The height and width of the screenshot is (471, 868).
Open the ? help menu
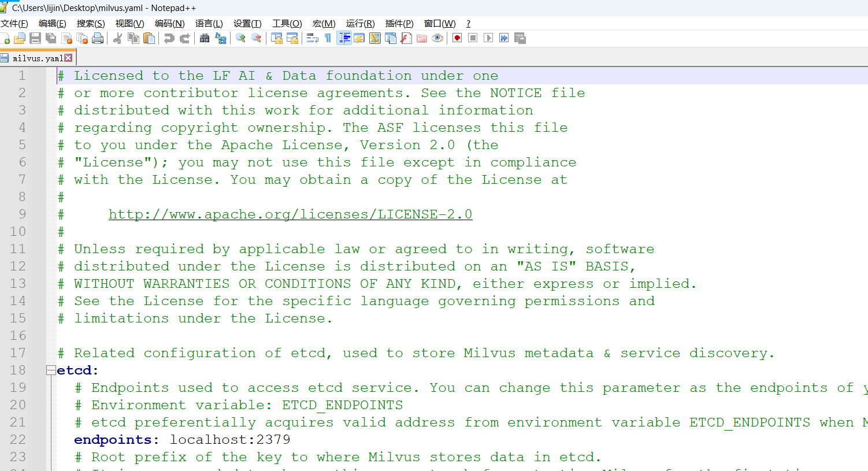468,24
